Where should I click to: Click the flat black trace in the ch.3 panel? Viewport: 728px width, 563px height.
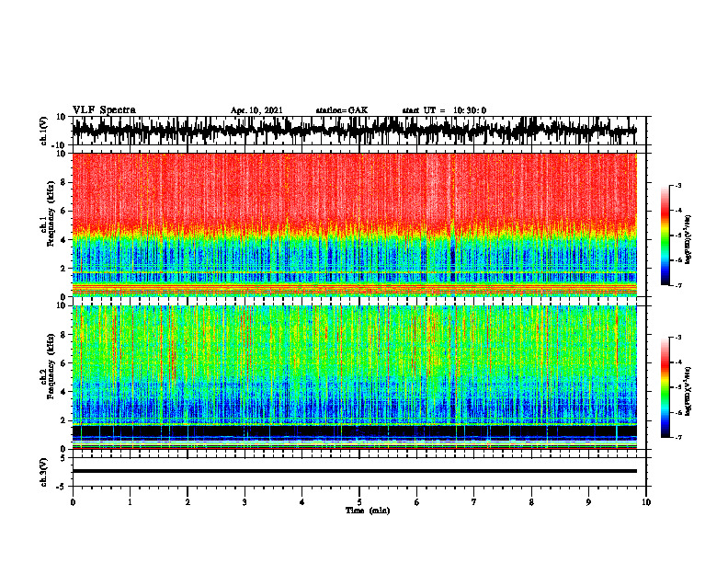pos(354,471)
